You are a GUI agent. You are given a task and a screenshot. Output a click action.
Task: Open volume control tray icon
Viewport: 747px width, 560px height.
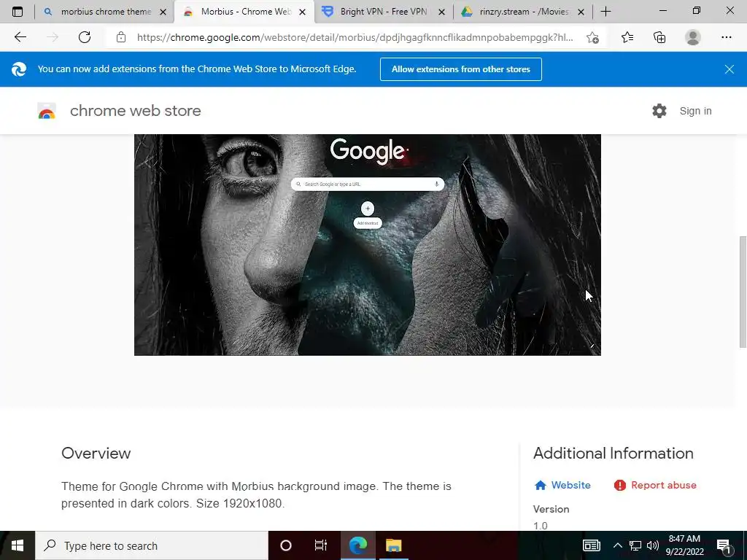tap(653, 545)
